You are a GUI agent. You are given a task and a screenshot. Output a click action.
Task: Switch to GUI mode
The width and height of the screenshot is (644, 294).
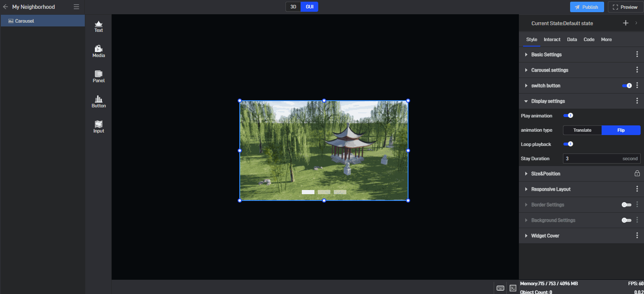tap(309, 7)
